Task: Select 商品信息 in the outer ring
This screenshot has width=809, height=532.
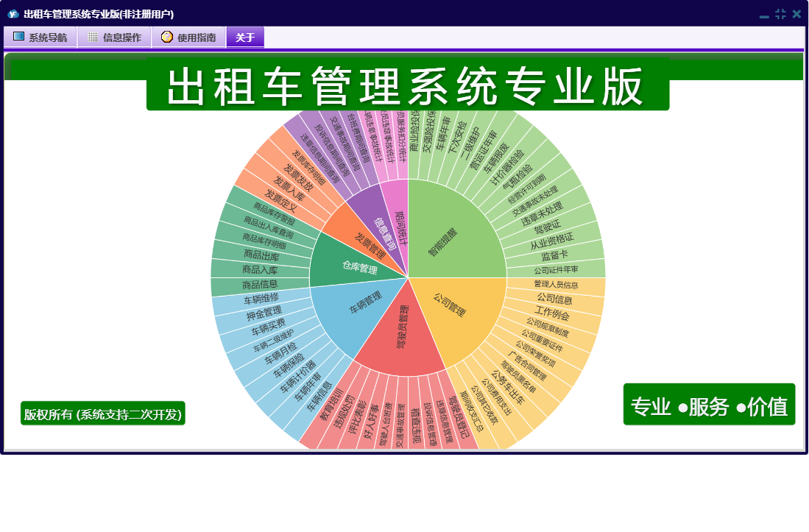Action: pyautogui.click(x=259, y=284)
